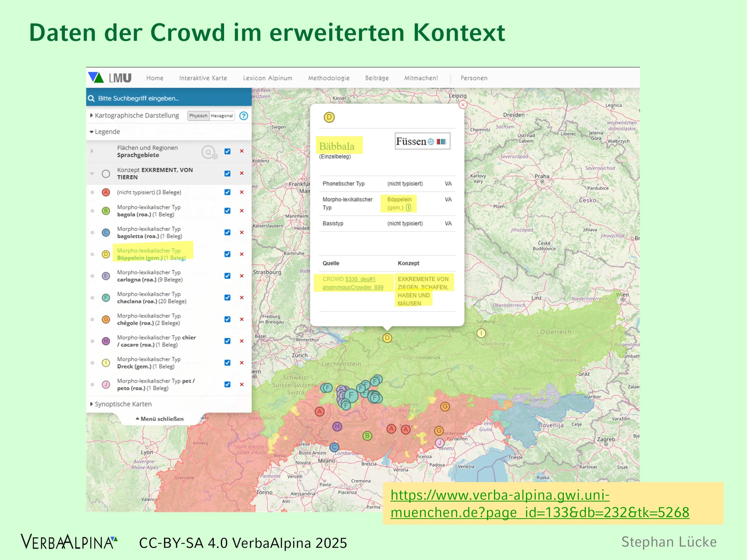This screenshot has width=747, height=560.
Task: Open the verba-alpina.gwi.uni-muenchen.de URL link
Action: (x=540, y=504)
